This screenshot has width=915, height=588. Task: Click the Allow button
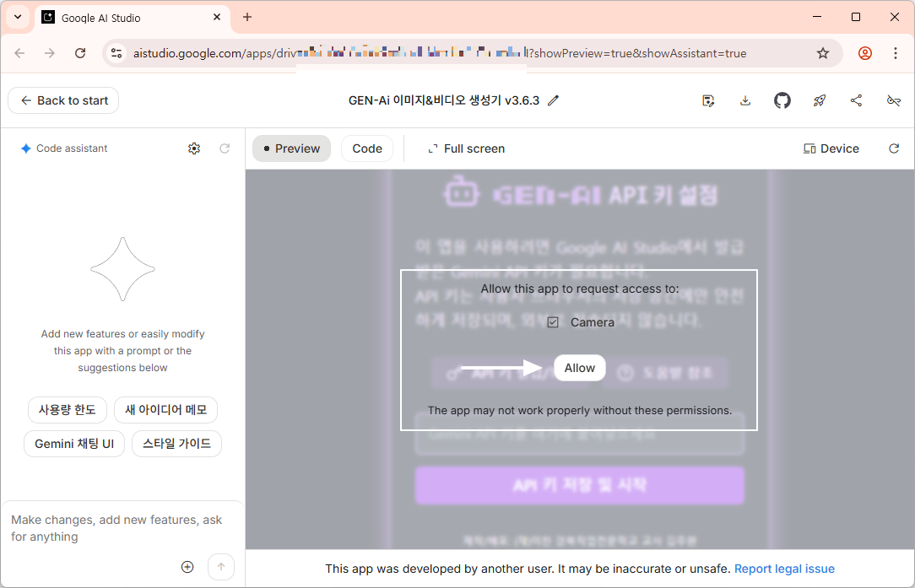[x=579, y=368]
